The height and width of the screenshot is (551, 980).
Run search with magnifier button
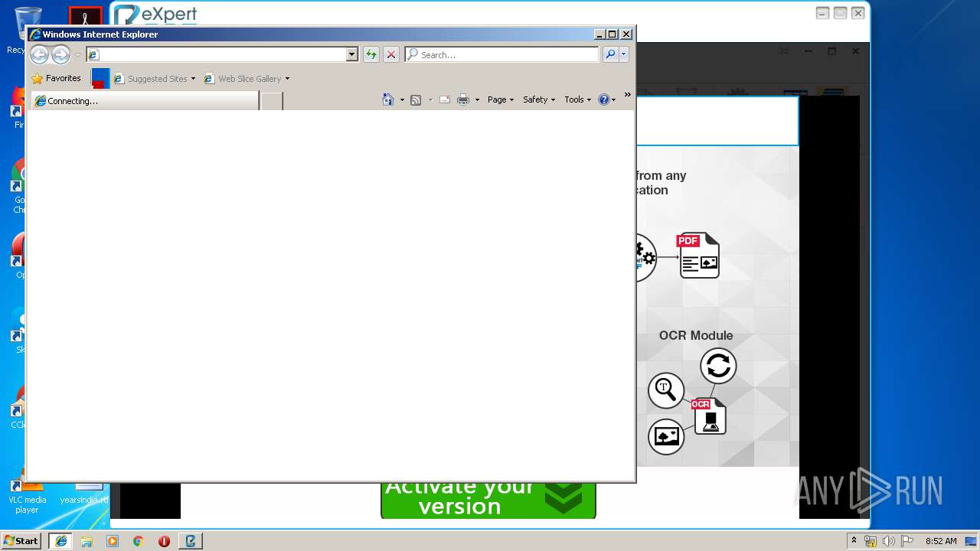click(610, 54)
